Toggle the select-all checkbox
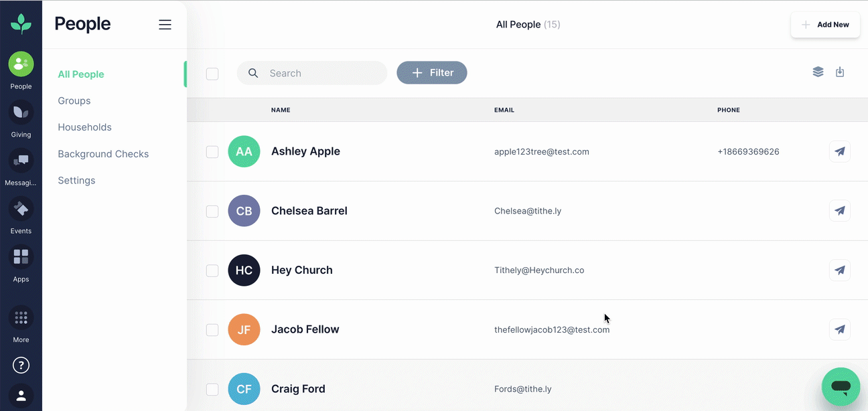Screen dimensions: 868x411 coord(212,74)
